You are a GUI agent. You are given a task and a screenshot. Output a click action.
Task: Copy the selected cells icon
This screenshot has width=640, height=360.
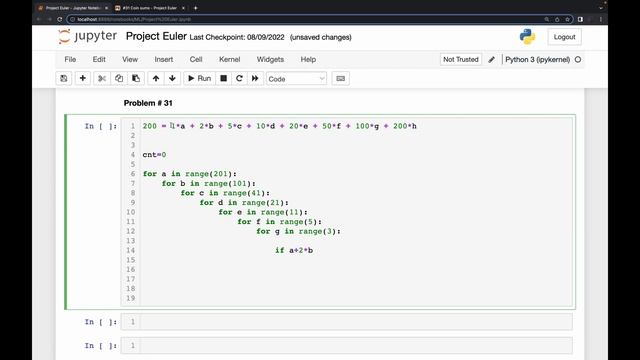coord(119,78)
